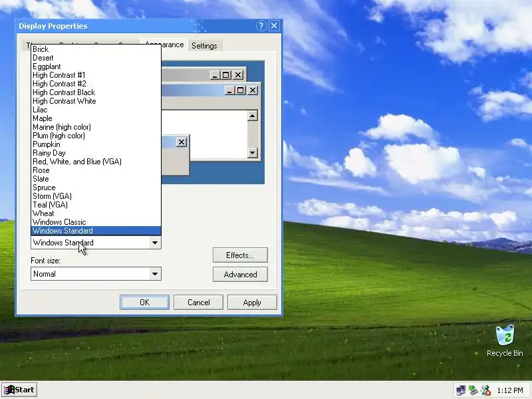Click the Safely Remove Hardware tray icon
This screenshot has width=532, height=399.
click(x=473, y=390)
